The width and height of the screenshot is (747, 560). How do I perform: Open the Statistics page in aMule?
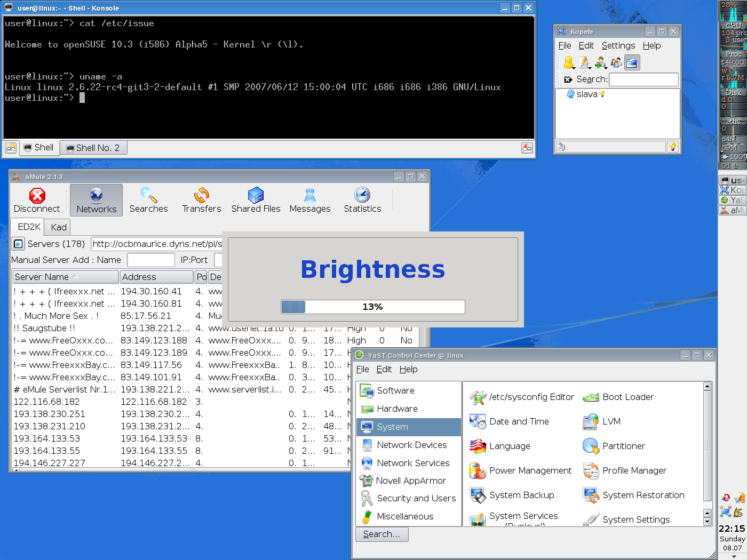coord(362,201)
